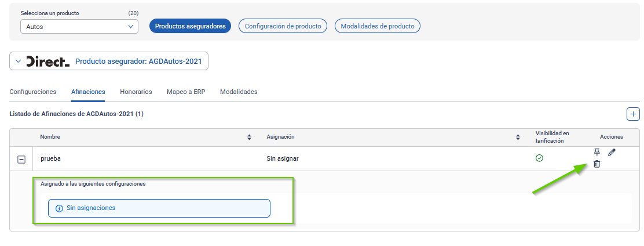Screen dimensions: 644x246
Task: Open Configuración de producto
Action: coord(283,26)
